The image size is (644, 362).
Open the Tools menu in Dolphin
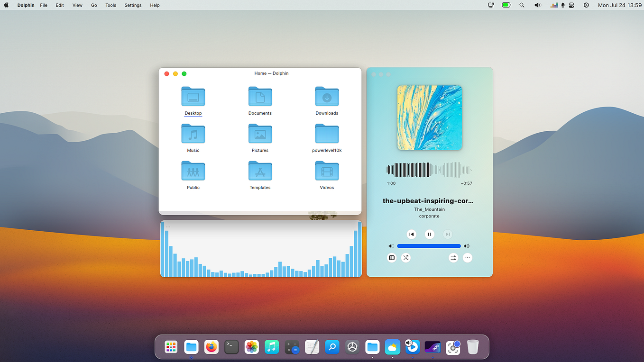110,5
